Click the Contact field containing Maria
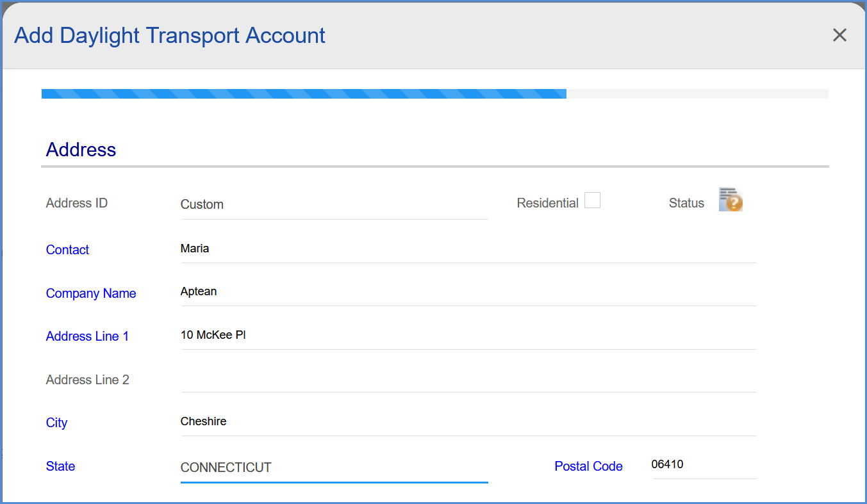The height and width of the screenshot is (504, 867). pos(468,249)
